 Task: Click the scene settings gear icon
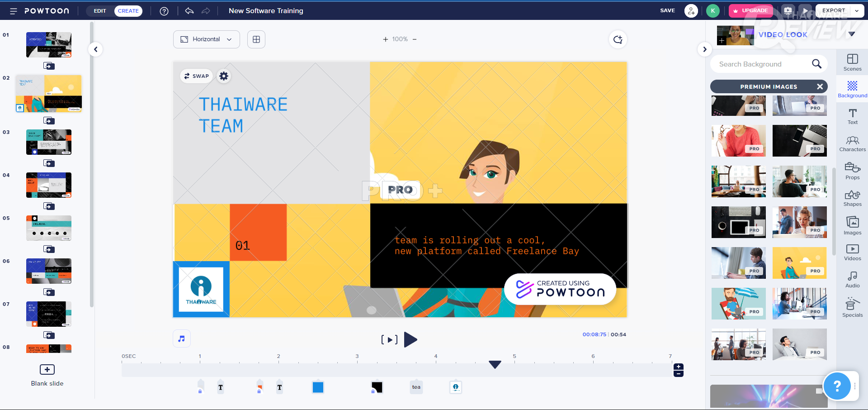[x=224, y=76]
